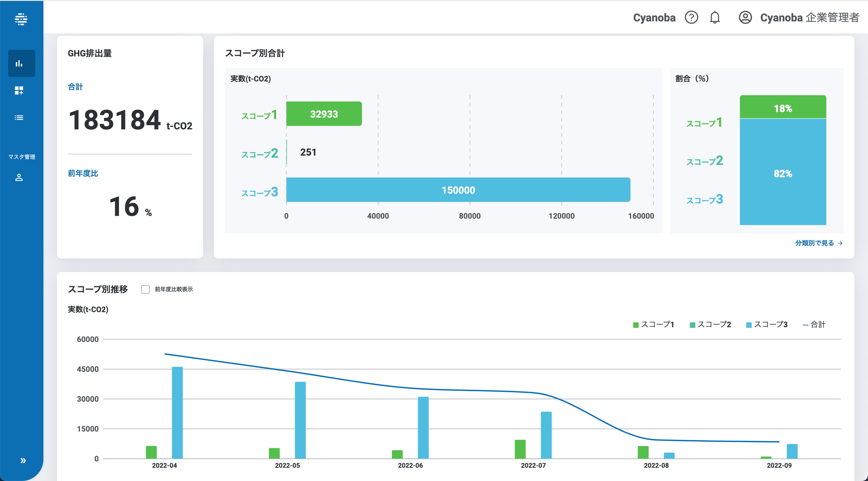Open the user management person icon
Viewport: 868px width, 481px height.
pyautogui.click(x=19, y=178)
